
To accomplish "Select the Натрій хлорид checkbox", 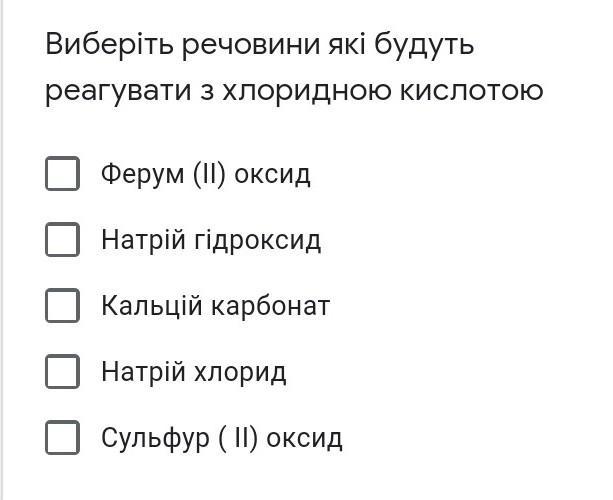I will click(x=62, y=371).
